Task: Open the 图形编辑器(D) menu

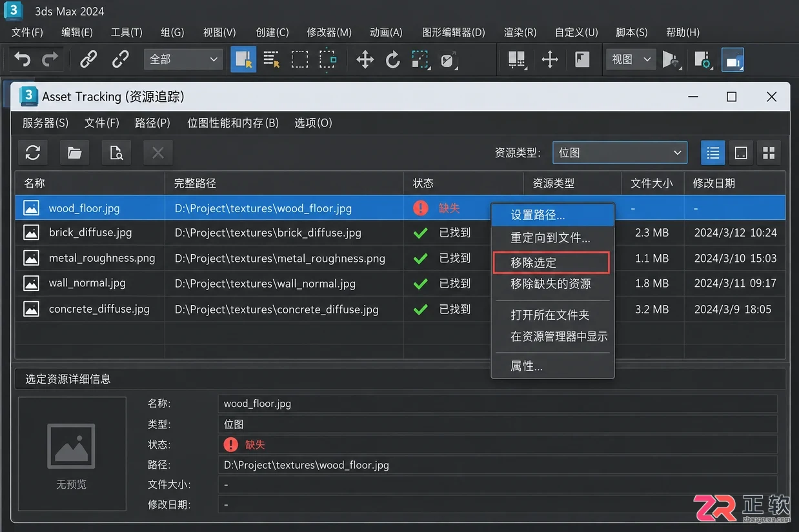Action: pos(453,32)
